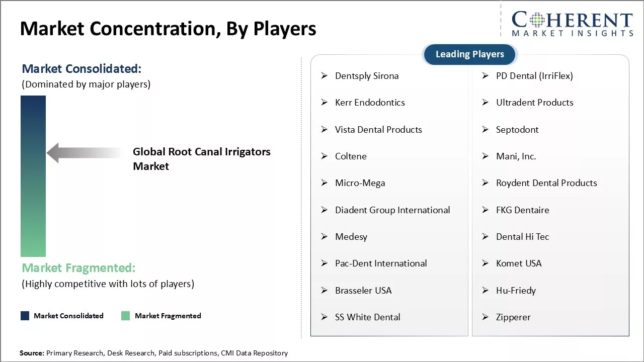Select Ultradent Products in the players list
This screenshot has height=362, width=644.
[x=534, y=103]
